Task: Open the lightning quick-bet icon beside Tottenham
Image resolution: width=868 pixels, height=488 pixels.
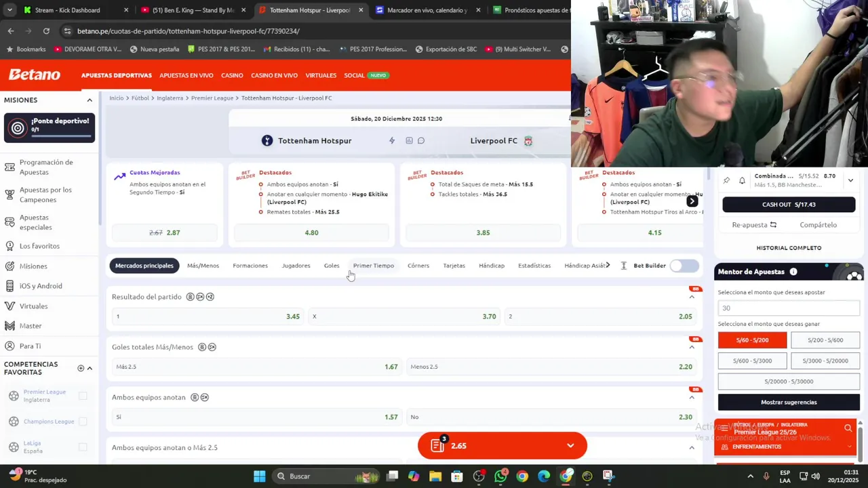Action: (x=391, y=140)
